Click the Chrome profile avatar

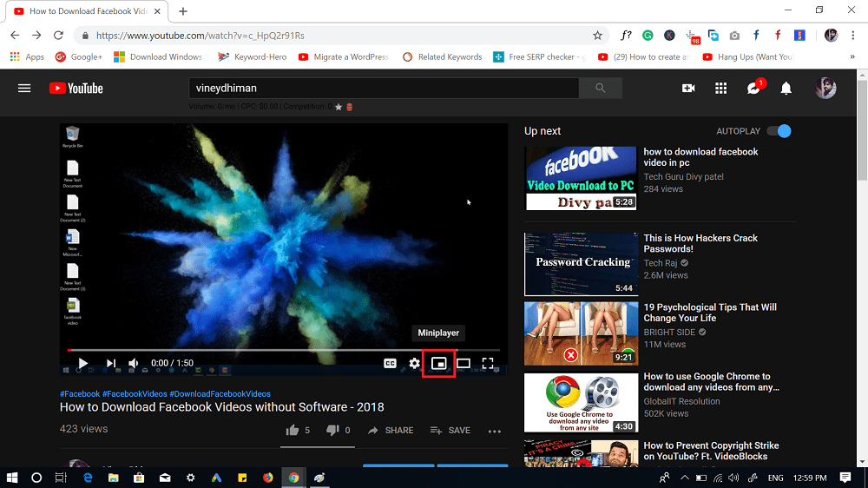(x=831, y=36)
